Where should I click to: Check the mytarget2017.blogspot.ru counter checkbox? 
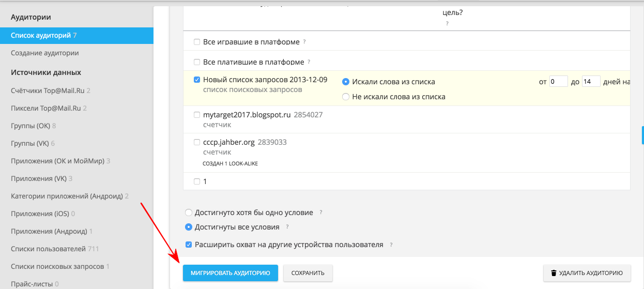coord(196,115)
